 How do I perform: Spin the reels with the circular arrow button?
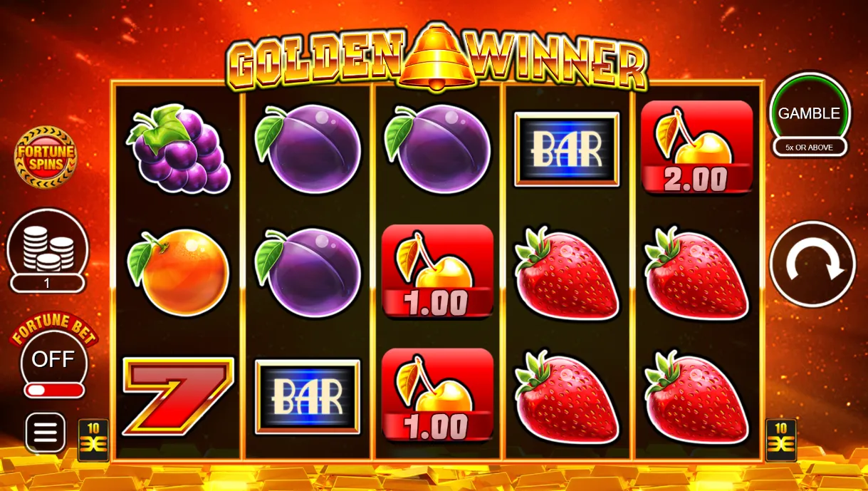(x=812, y=264)
